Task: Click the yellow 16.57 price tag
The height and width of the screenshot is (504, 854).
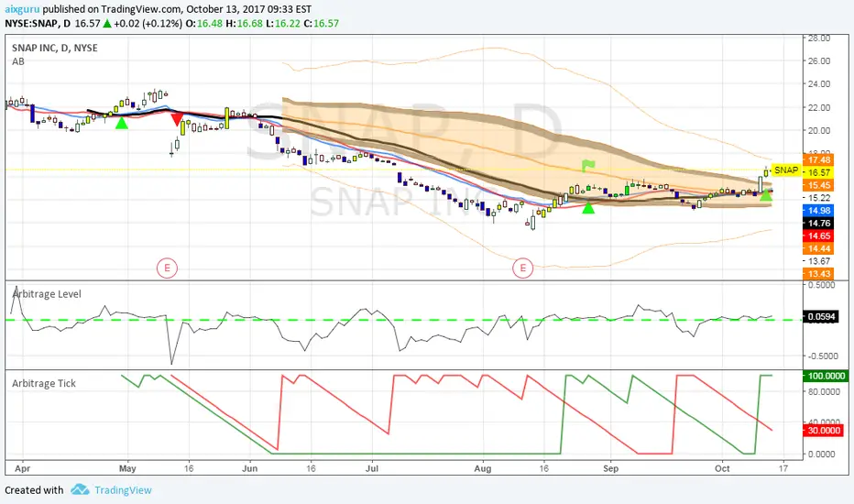Action: [x=818, y=172]
